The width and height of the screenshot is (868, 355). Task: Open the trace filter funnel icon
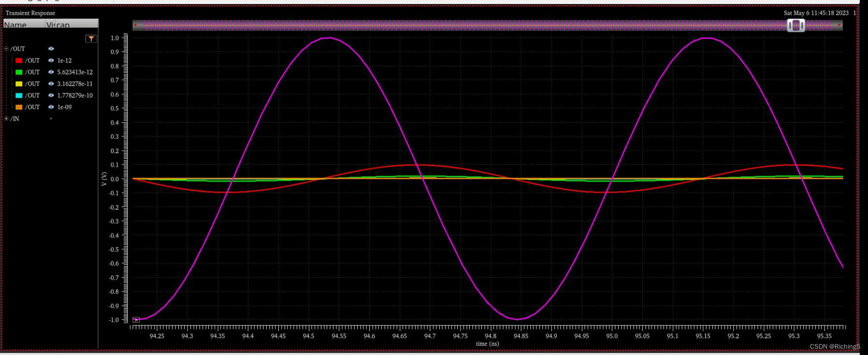(x=91, y=39)
